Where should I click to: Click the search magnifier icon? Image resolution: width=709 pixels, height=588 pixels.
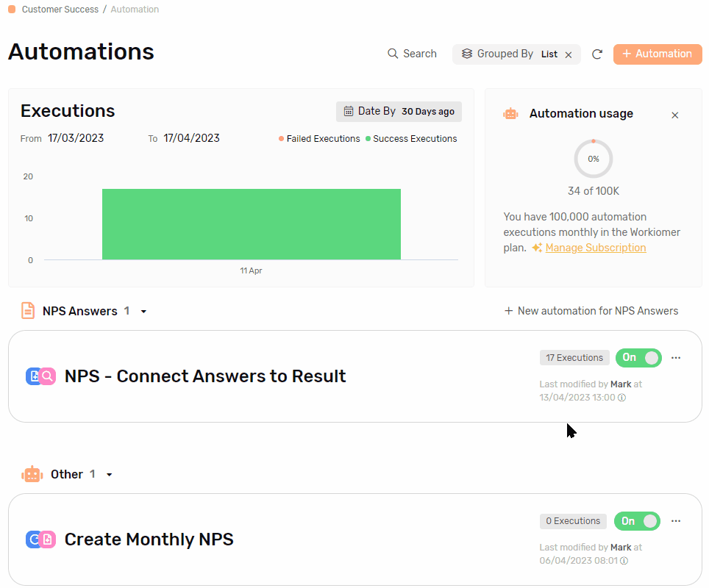click(x=393, y=54)
